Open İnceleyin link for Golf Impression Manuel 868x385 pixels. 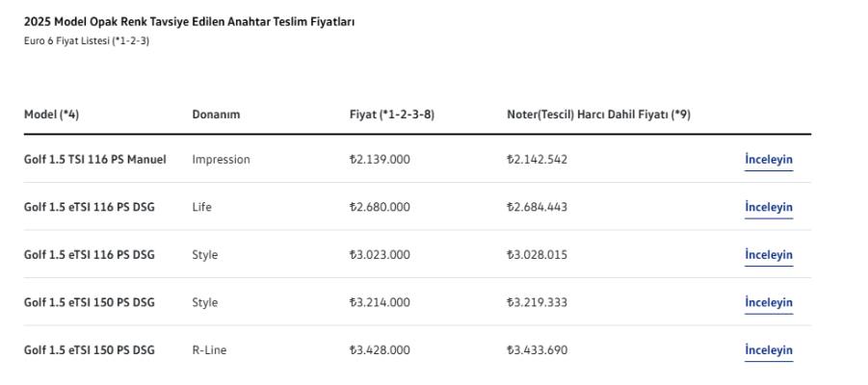tap(768, 160)
